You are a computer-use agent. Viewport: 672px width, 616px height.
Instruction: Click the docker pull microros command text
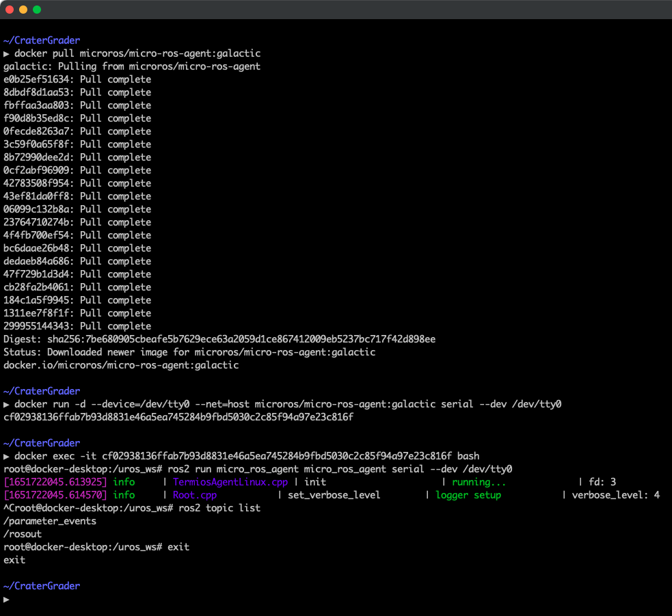click(x=137, y=53)
